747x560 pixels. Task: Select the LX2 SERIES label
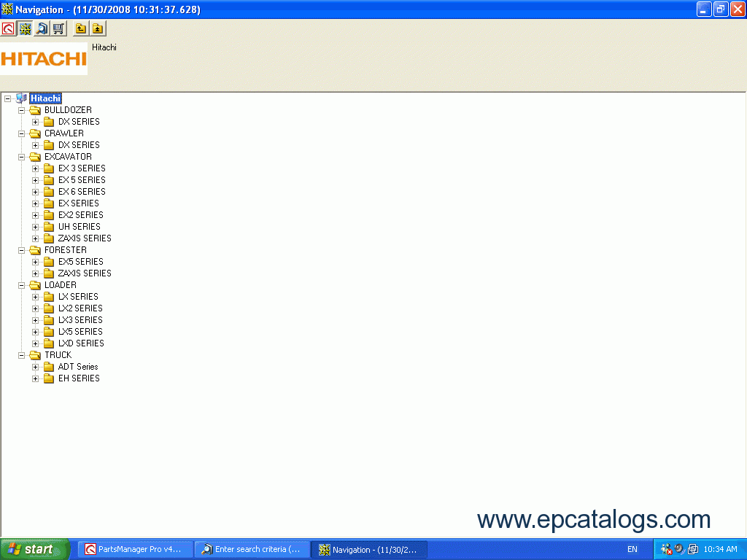click(x=80, y=308)
